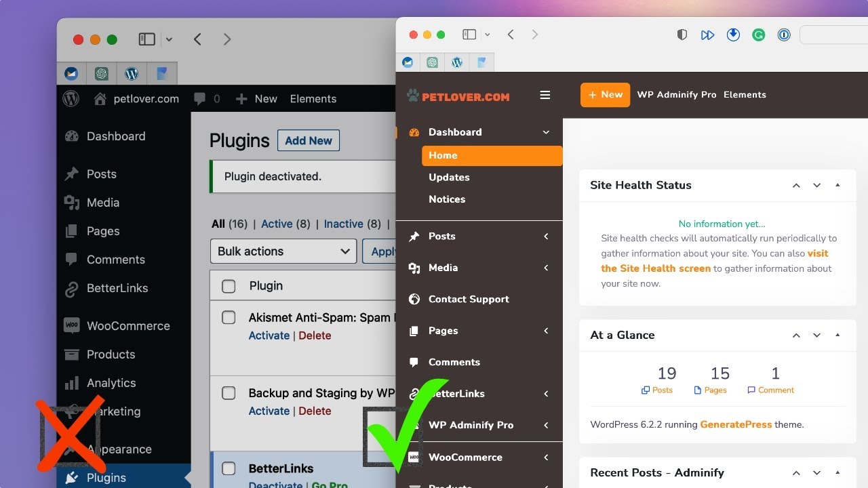Click Add New plugin button
868x488 pixels.
(309, 140)
